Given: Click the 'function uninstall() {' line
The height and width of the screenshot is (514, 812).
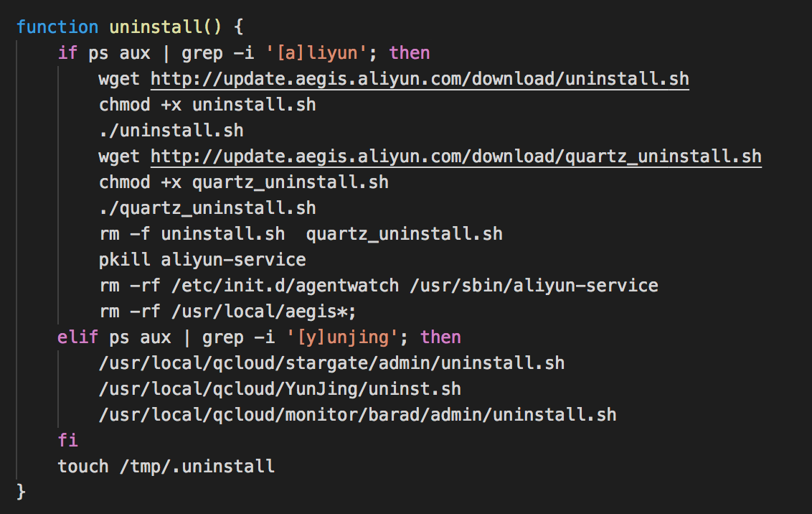Looking at the screenshot, I should [x=129, y=27].
